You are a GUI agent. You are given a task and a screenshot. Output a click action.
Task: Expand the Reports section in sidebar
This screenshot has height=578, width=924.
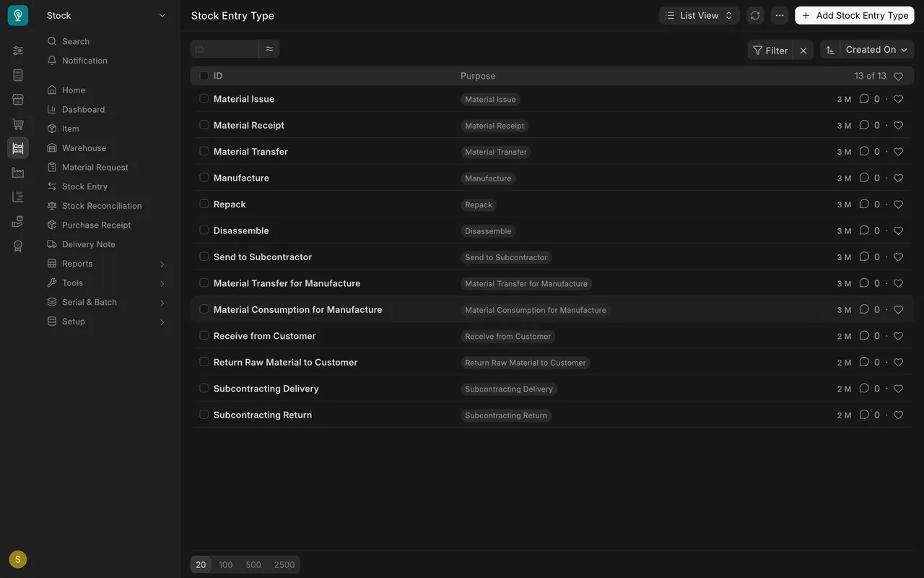coord(106,264)
